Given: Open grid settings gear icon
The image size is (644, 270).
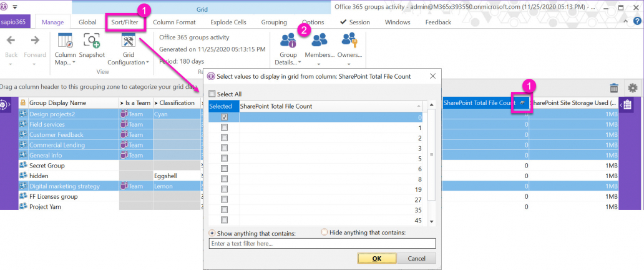Looking at the screenshot, I should [633, 87].
